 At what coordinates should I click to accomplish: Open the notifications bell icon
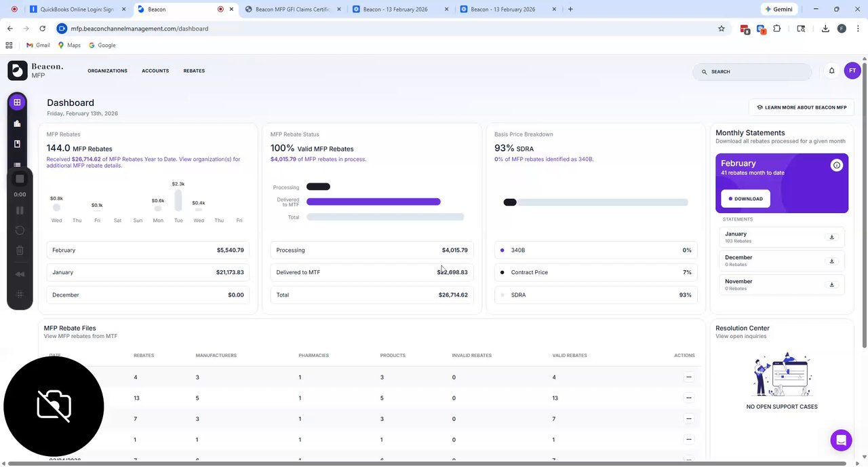[831, 71]
